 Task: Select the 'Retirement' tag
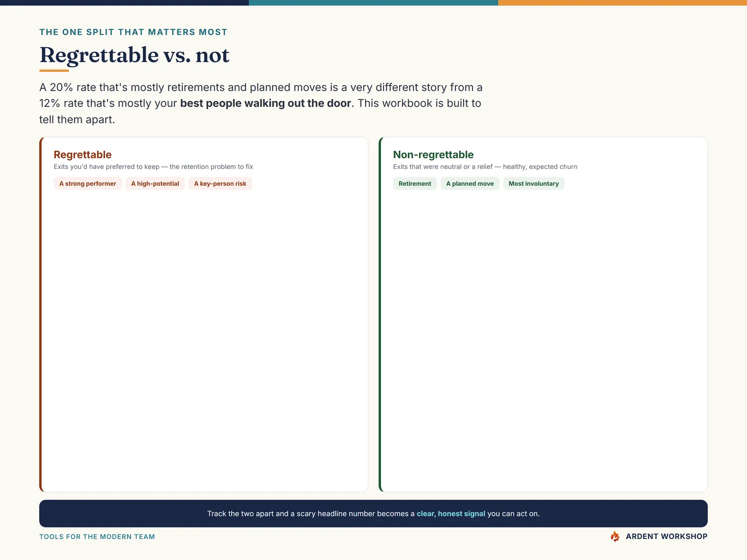pos(415,183)
